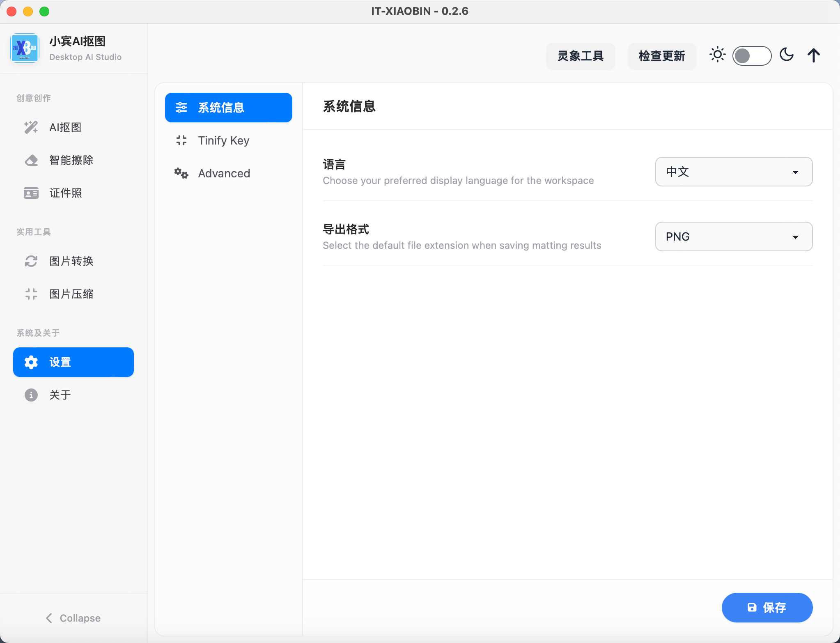Screen dimensions: 840x643
Task: Open 图片转换 from the sidebar
Action: point(73,261)
